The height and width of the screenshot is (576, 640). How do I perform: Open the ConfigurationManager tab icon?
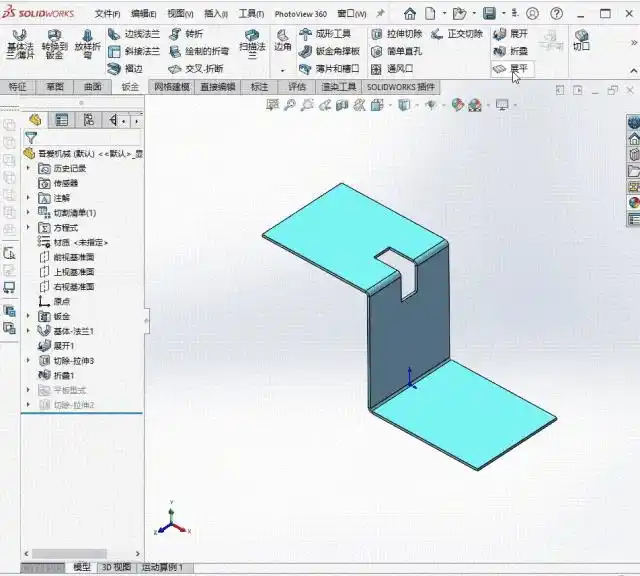point(88,120)
